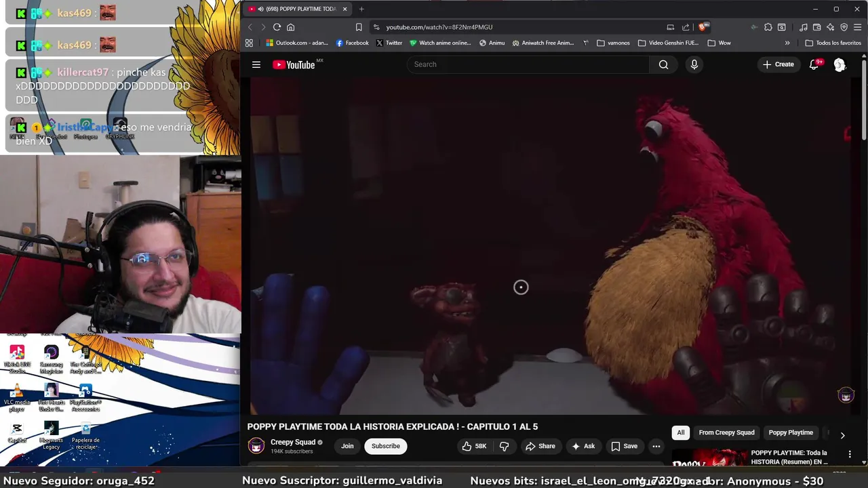
Task: Open the browser main menu icon
Action: [x=858, y=27]
